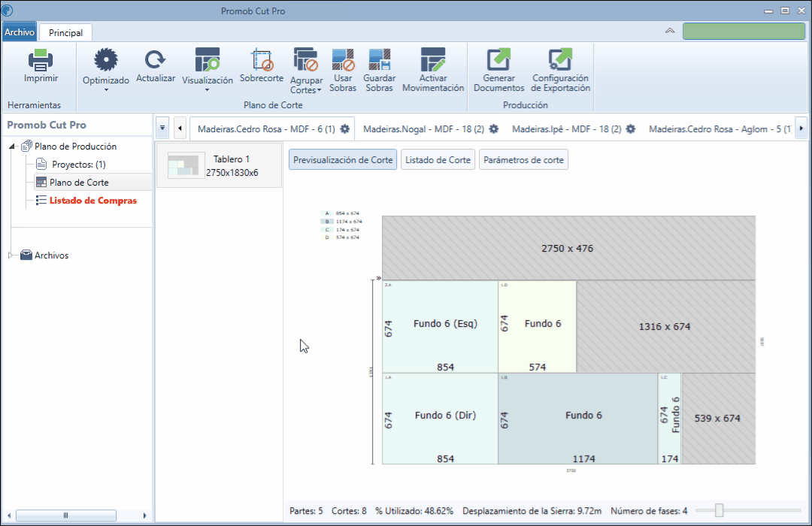This screenshot has width=812, height=526.
Task: Open the Optimizado dropdown arrow
Action: [106, 90]
